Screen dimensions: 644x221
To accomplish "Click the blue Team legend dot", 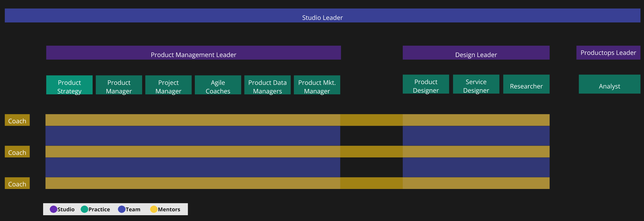I will click(x=122, y=209).
